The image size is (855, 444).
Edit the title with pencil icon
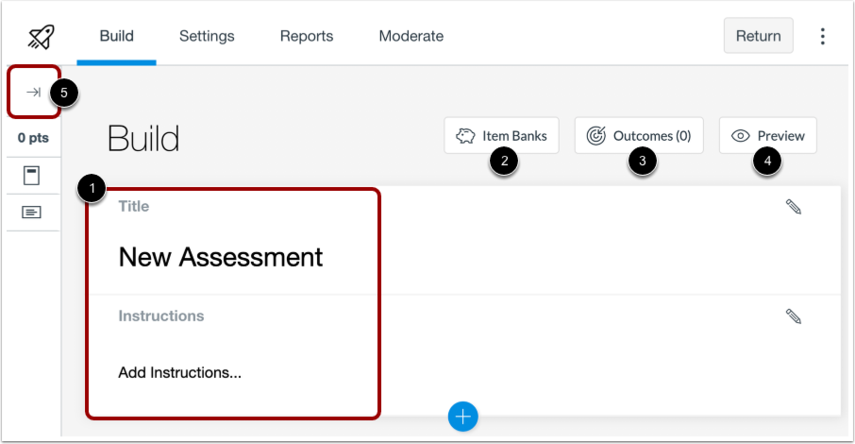[x=793, y=207]
